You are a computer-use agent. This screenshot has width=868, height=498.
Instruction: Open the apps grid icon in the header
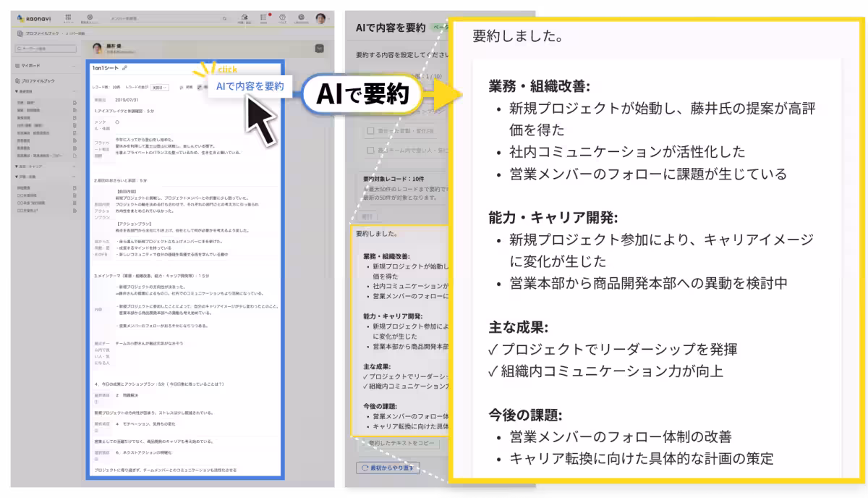click(x=69, y=18)
